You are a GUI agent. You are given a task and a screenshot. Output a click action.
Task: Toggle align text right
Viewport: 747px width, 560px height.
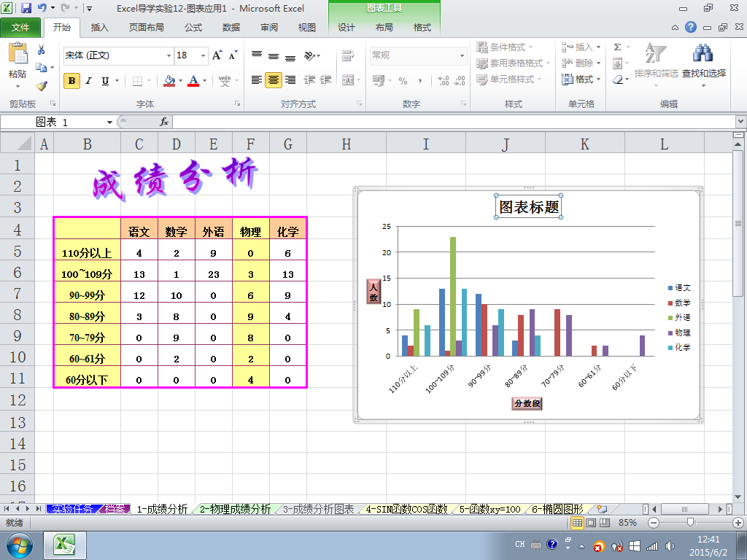tap(290, 80)
